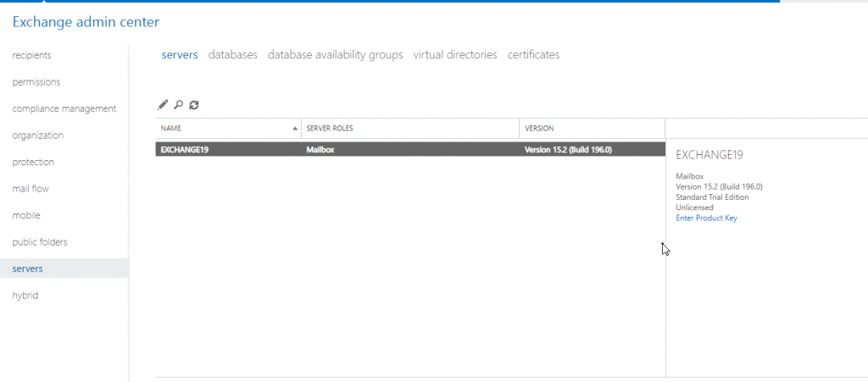868x382 pixels.
Task: Switch to the databases tab
Action: (233, 55)
